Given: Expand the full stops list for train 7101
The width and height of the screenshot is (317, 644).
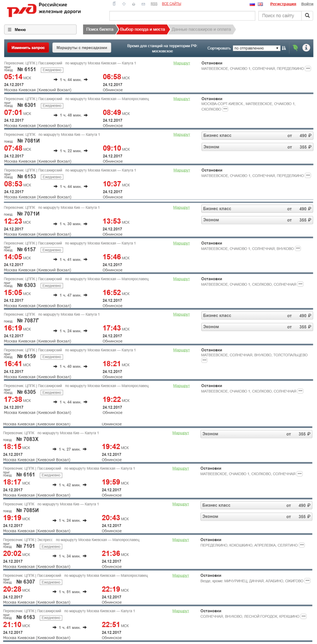Looking at the screenshot, I should point(302,545).
